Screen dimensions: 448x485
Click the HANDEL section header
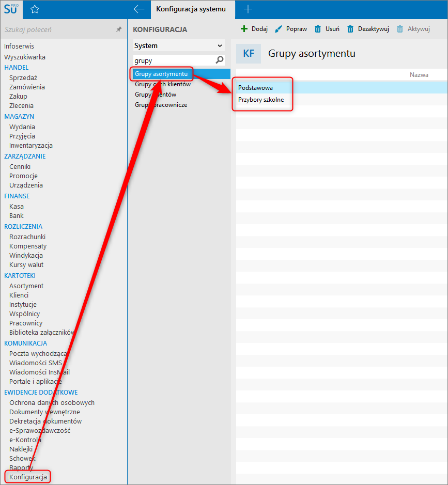[17, 68]
